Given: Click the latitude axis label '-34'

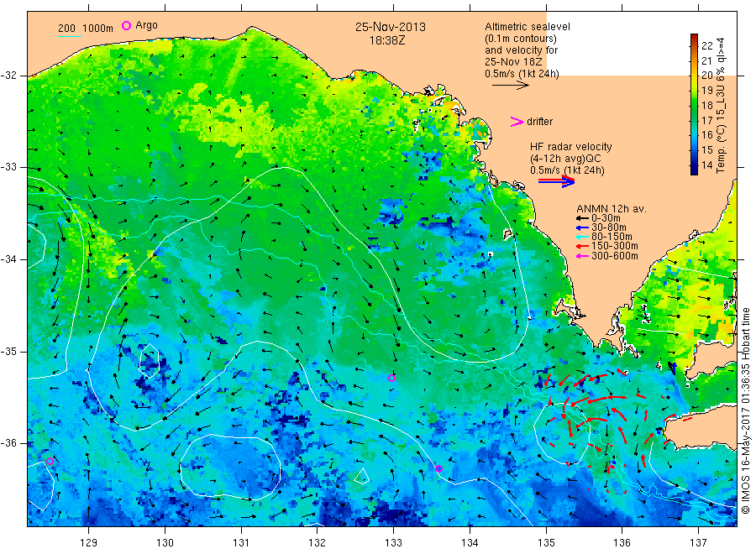Looking at the screenshot, I should pyautogui.click(x=8, y=259).
